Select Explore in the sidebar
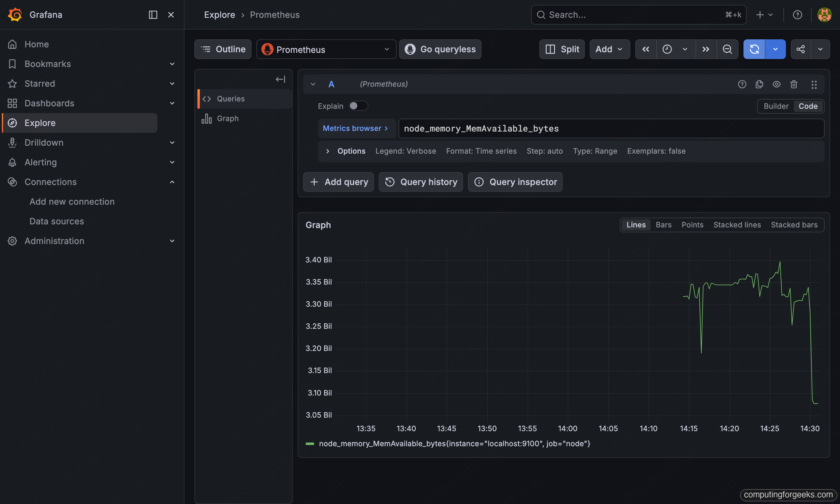The width and height of the screenshot is (840, 504). click(x=80, y=123)
